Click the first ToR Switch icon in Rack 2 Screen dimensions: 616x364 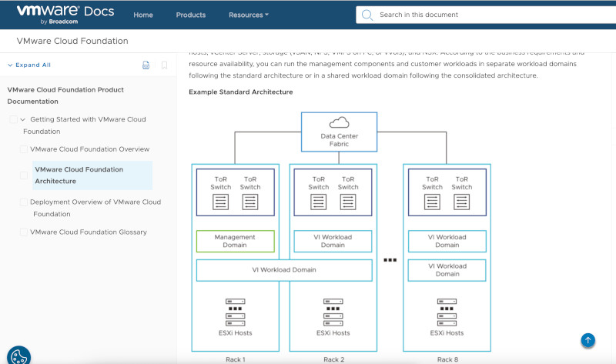click(318, 202)
